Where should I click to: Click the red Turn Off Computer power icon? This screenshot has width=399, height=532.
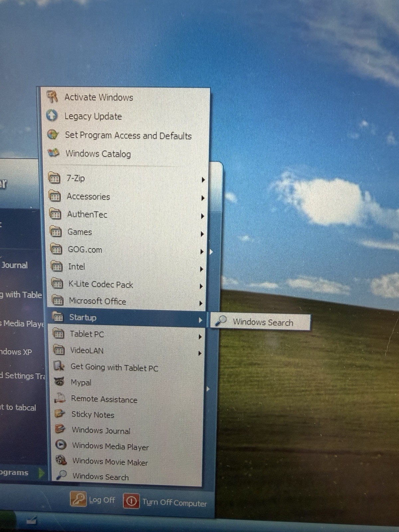[x=131, y=501]
